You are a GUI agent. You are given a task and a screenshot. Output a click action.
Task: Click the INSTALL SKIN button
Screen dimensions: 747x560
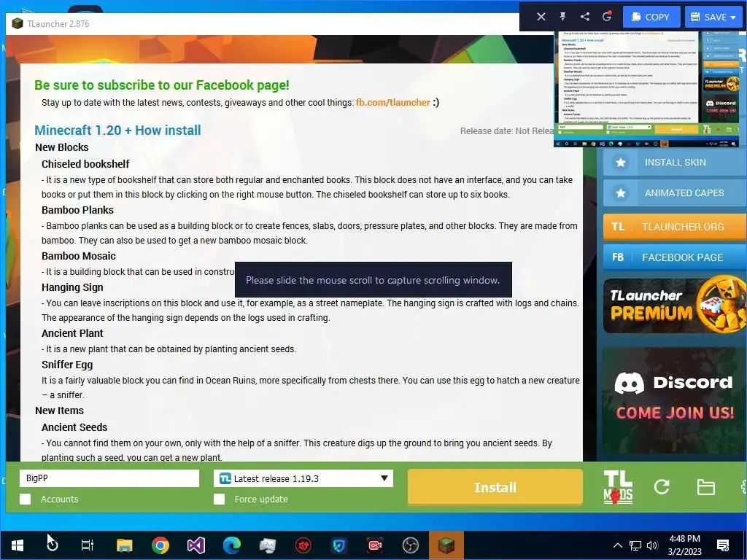click(675, 163)
